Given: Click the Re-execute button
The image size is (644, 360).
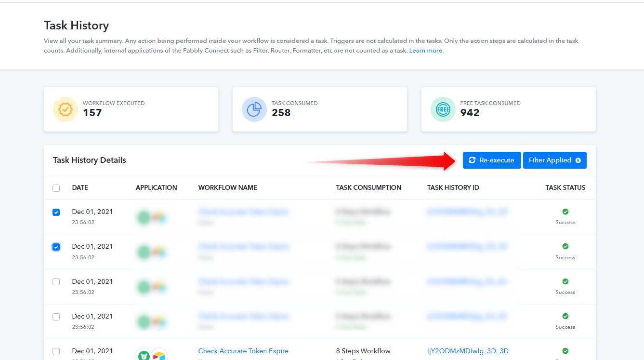Looking at the screenshot, I should click(492, 160).
